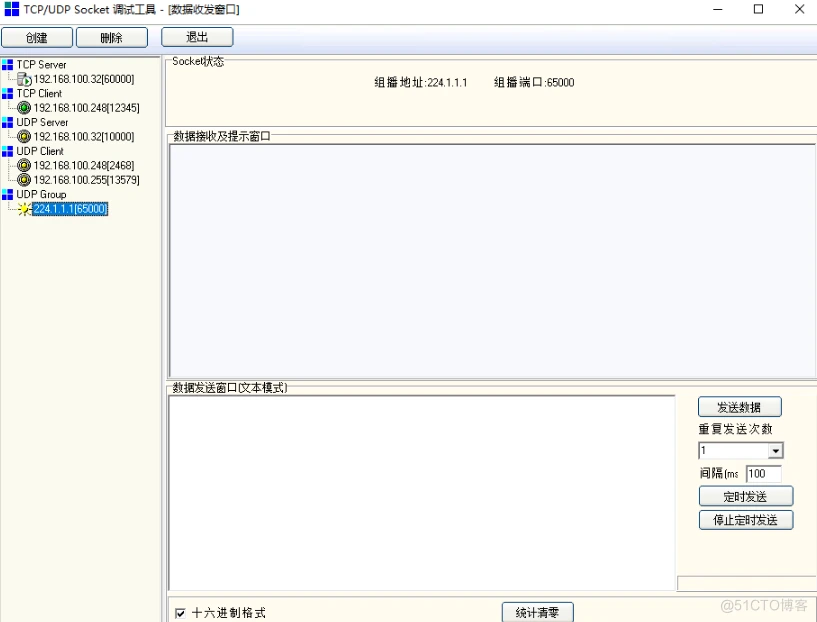Image resolution: width=817 pixels, height=622 pixels.
Task: Click the yellow socket icon beside 192.168.100.32[10000]
Action: [23, 136]
